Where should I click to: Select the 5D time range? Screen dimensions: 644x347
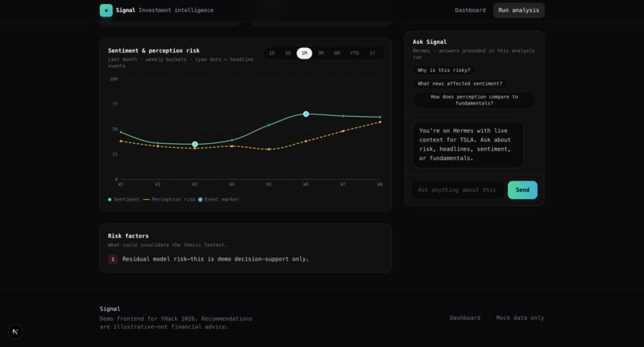coord(288,54)
